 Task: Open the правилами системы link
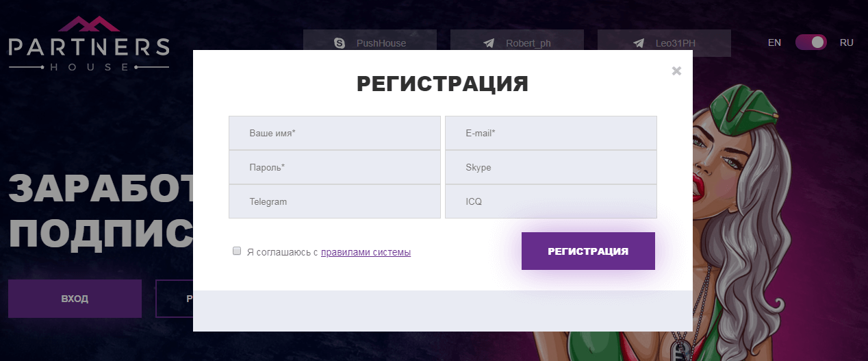(366, 252)
